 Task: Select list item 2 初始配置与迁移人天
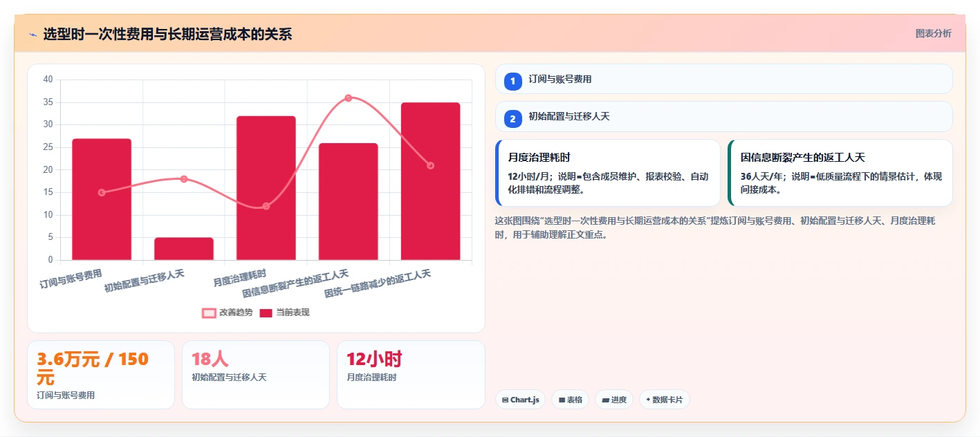(x=723, y=116)
